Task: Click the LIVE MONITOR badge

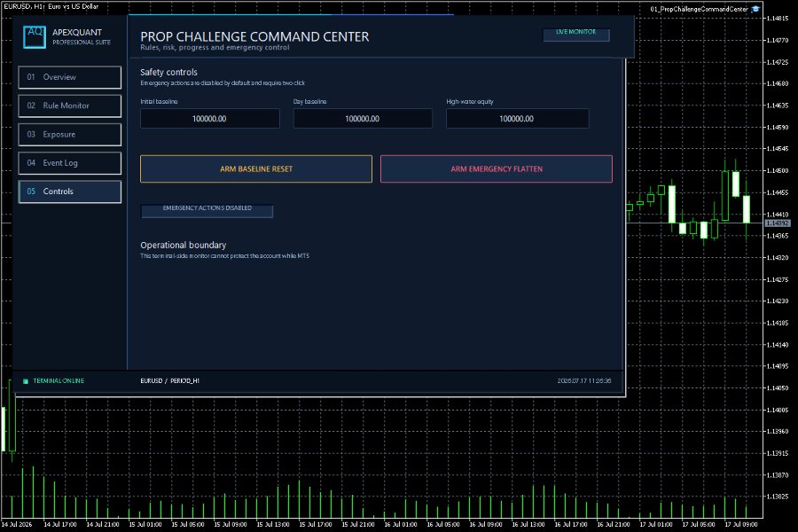Action: (x=576, y=35)
